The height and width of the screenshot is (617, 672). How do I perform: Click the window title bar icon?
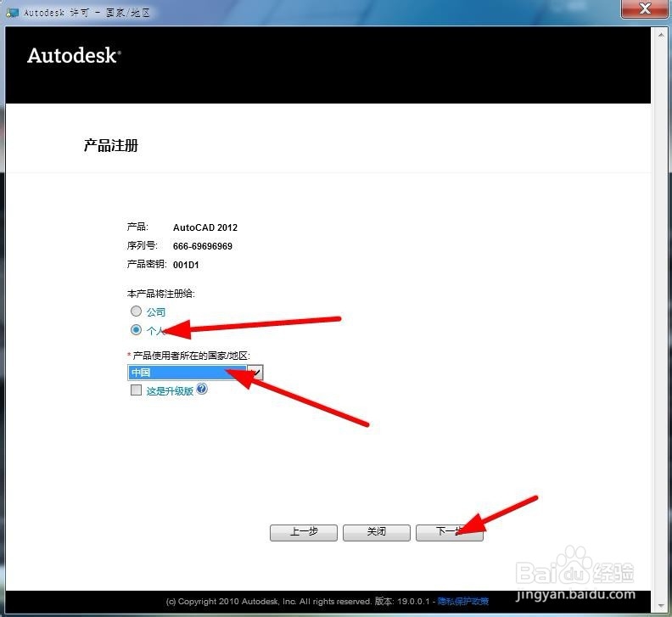(x=12, y=13)
